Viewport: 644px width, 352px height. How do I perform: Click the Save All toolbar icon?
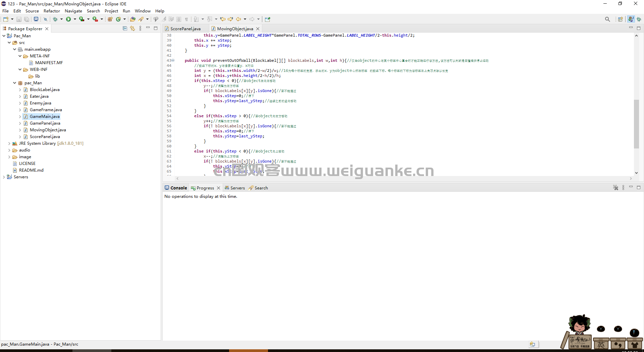click(x=26, y=19)
